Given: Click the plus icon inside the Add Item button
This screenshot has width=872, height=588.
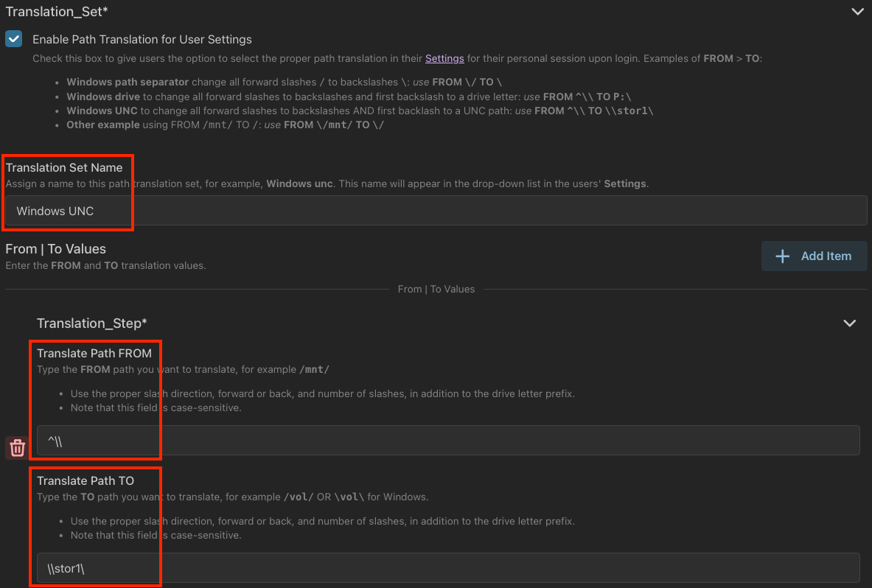Looking at the screenshot, I should coord(782,256).
